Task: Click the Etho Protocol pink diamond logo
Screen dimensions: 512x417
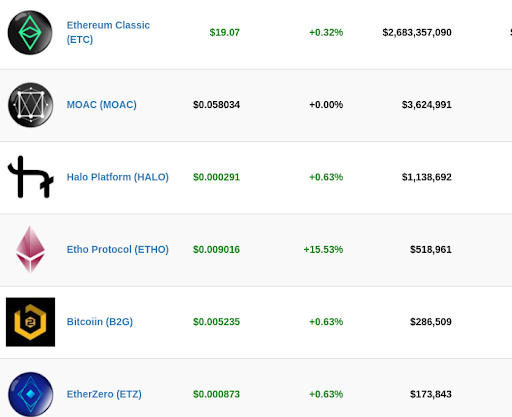Action: (x=30, y=249)
